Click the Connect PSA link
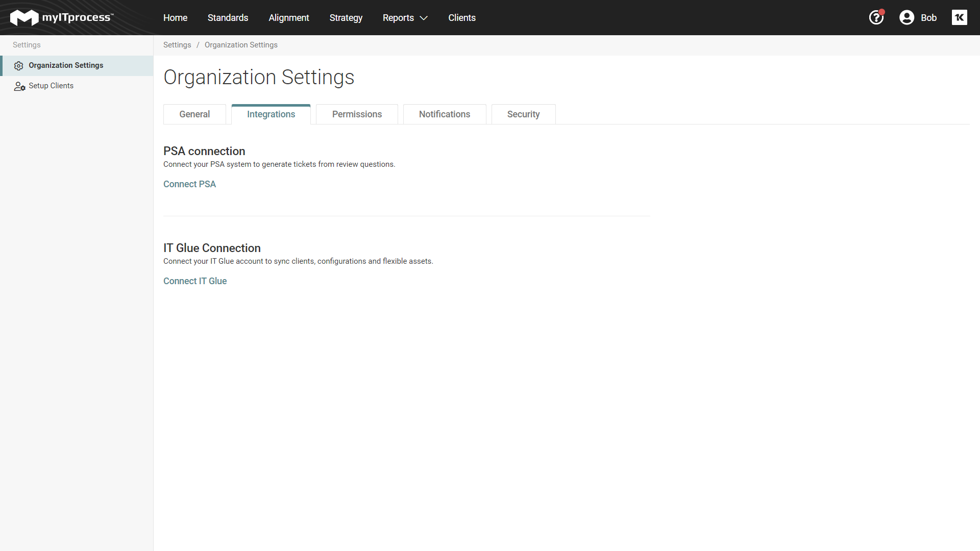This screenshot has height=551, width=980. point(189,184)
